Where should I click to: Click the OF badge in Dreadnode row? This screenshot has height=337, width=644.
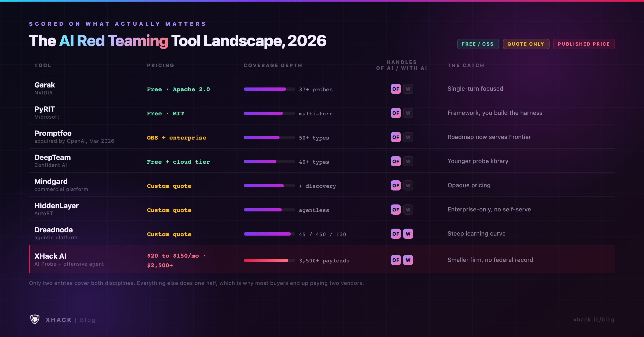(396, 234)
